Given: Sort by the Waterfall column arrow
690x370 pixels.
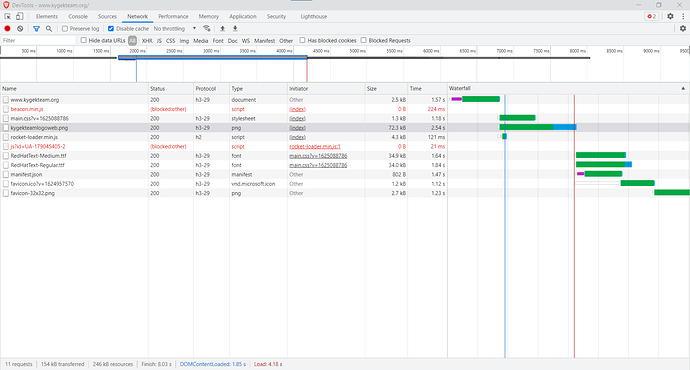Looking at the screenshot, I should [x=683, y=88].
